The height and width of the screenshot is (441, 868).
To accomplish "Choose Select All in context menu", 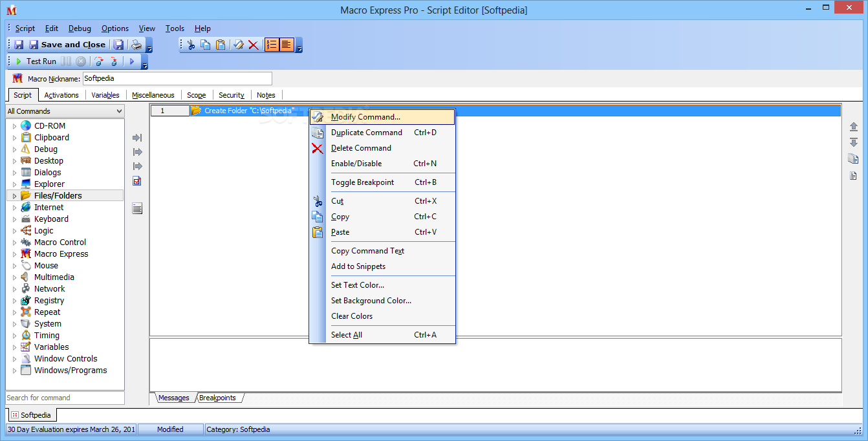I will point(382,335).
